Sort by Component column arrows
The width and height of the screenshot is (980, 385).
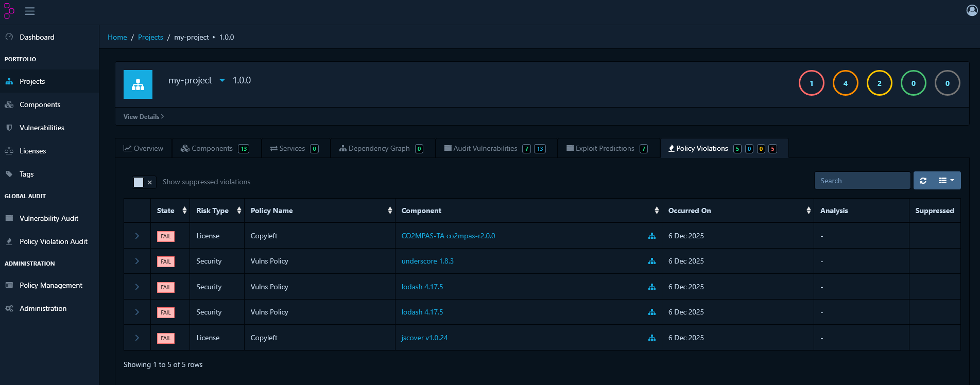tap(657, 211)
